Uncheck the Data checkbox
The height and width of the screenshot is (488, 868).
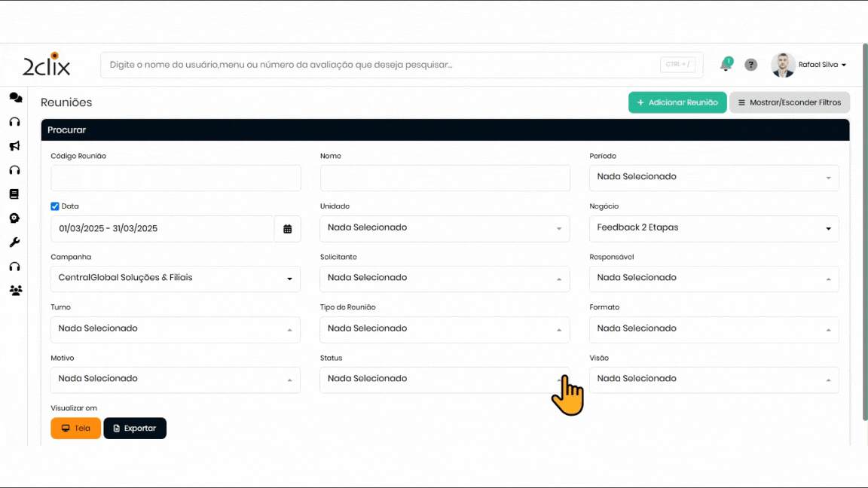tap(55, 206)
